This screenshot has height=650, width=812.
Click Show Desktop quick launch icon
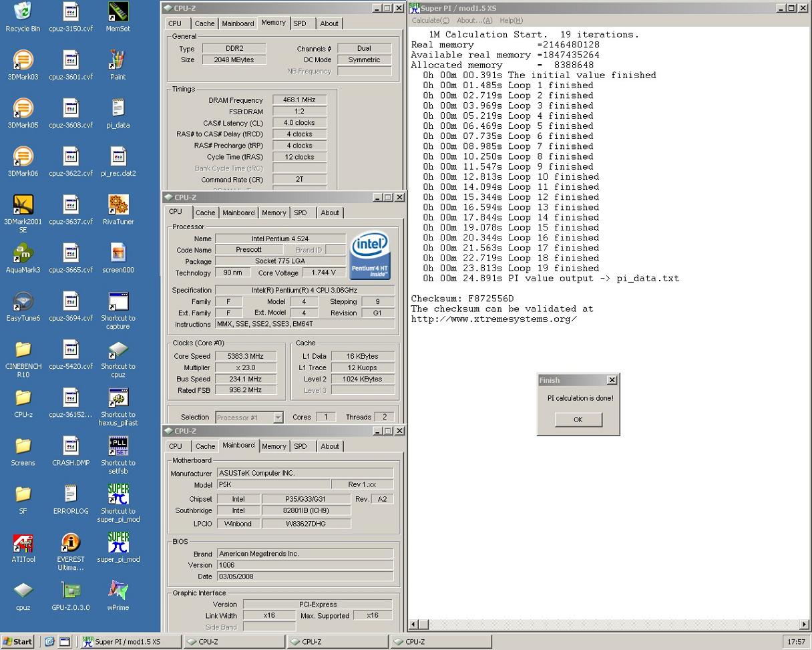point(64,642)
